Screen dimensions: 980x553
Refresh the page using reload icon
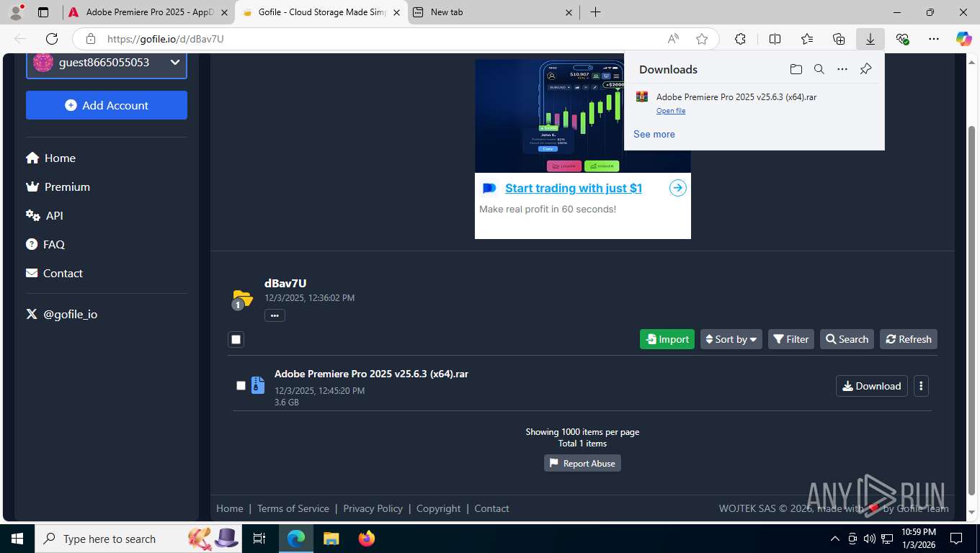[x=52, y=39]
